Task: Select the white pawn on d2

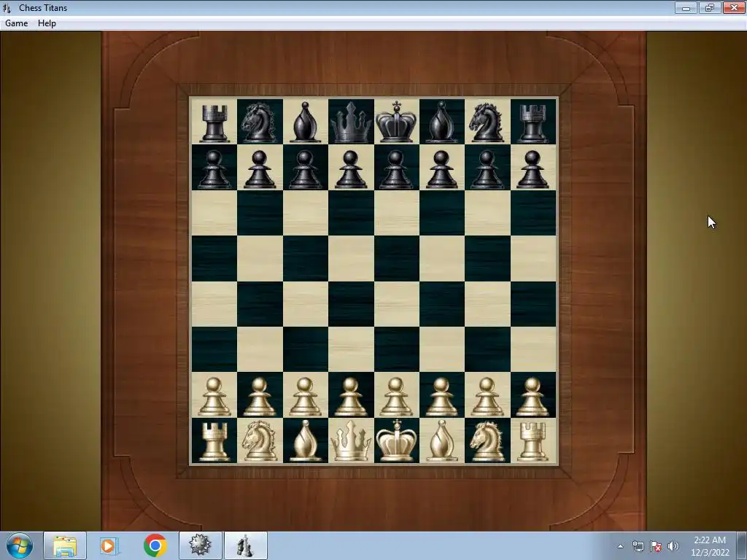Action: [x=351, y=397]
